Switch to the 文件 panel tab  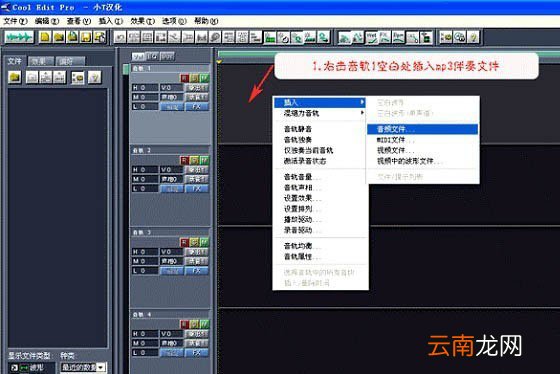15,61
